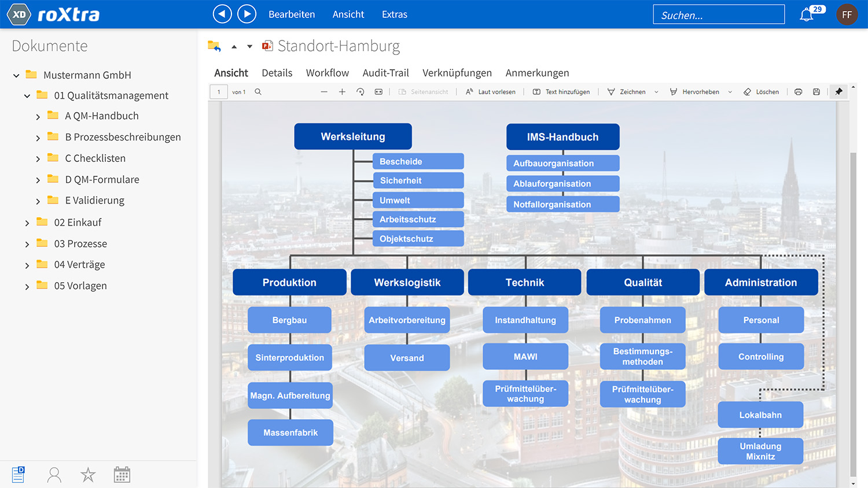Collapse the Mustermann GmbH folder
This screenshot has height=488, width=868.
tap(16, 75)
